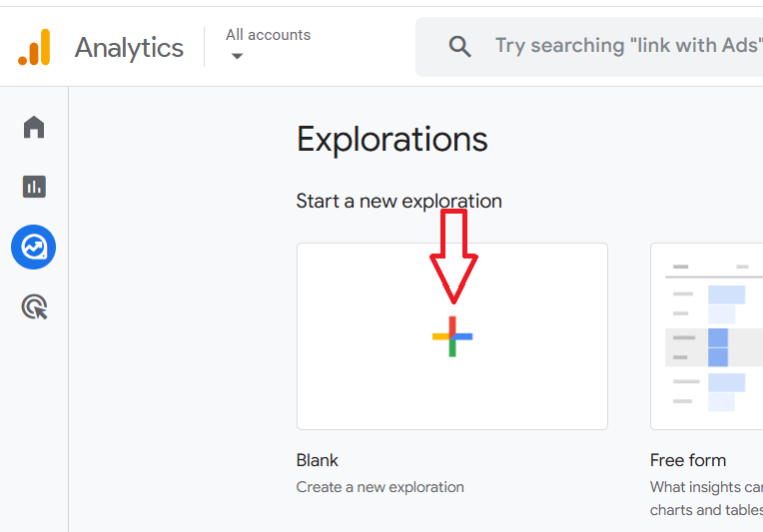Click the "Analytics" product title
Viewport: 763px width, 532px height.
point(129,48)
